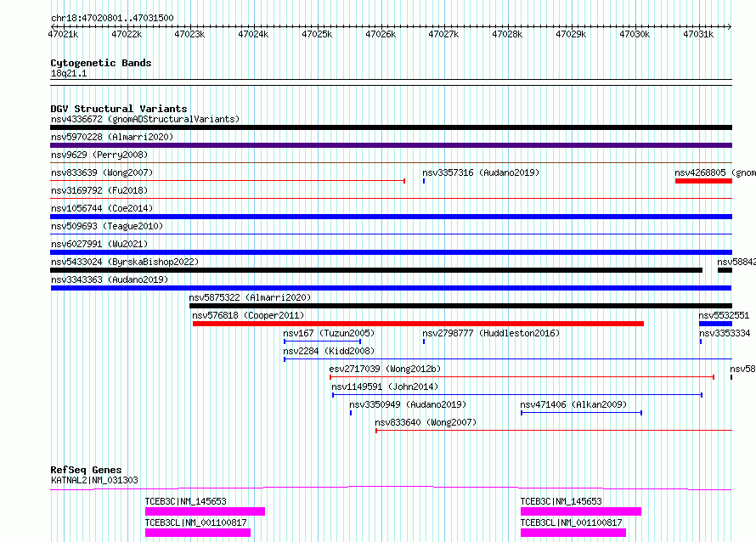This screenshot has width=756, height=542.
Task: Click the purple nsv5970228 variant bar
Action: point(391,145)
